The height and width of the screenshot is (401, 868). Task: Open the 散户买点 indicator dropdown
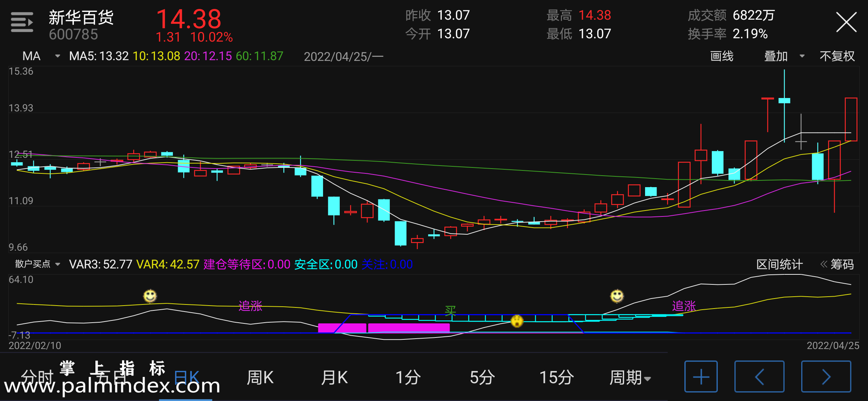(x=37, y=264)
